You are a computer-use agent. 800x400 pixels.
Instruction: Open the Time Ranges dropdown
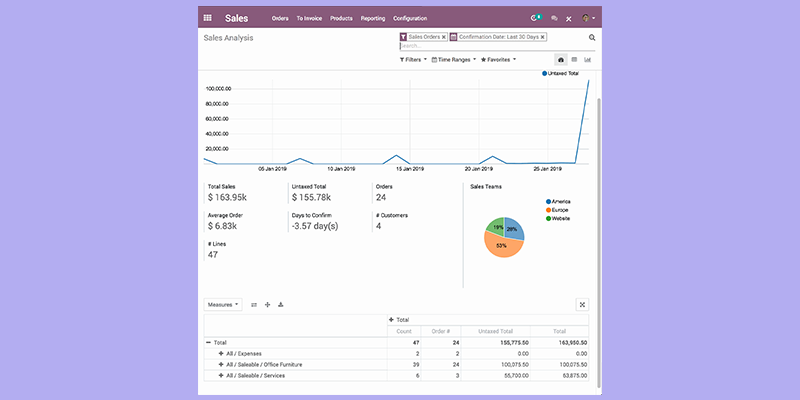click(454, 60)
